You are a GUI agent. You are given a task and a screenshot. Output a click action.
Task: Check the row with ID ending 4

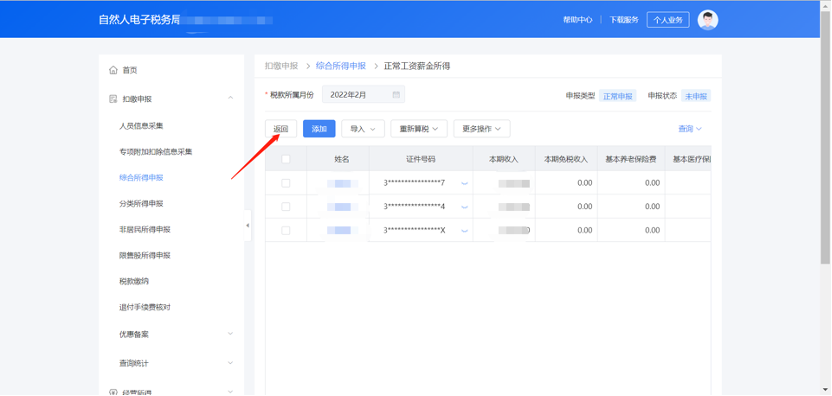coord(285,206)
